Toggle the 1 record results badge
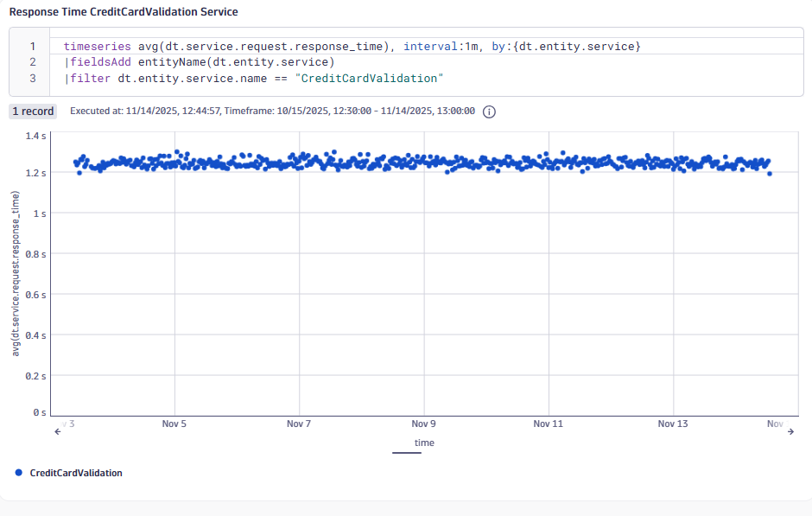Image resolution: width=812 pixels, height=516 pixels. (x=32, y=111)
